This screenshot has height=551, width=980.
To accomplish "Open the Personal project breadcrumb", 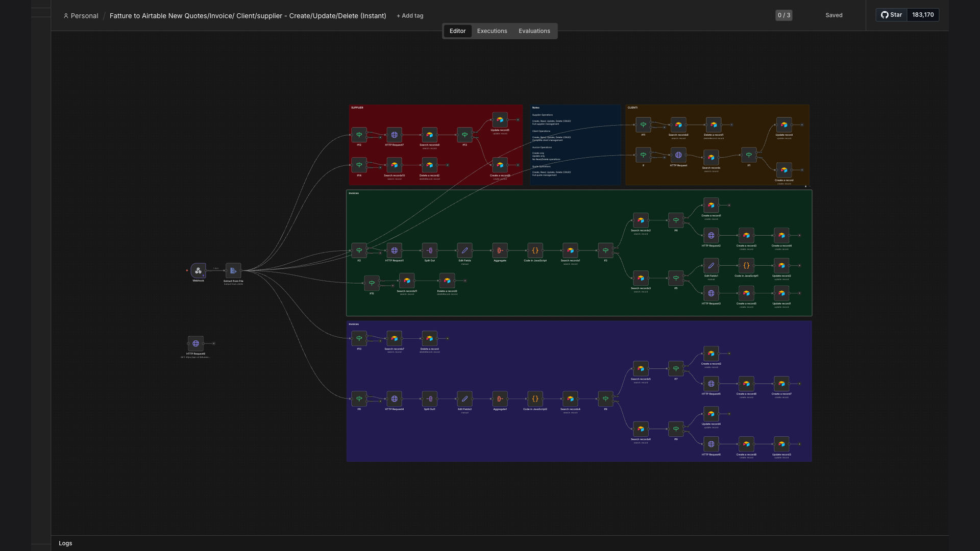I will coord(81,16).
